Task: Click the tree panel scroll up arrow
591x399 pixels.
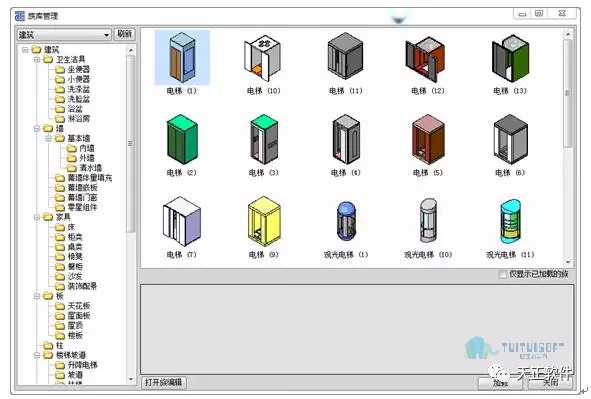Action: (131, 50)
